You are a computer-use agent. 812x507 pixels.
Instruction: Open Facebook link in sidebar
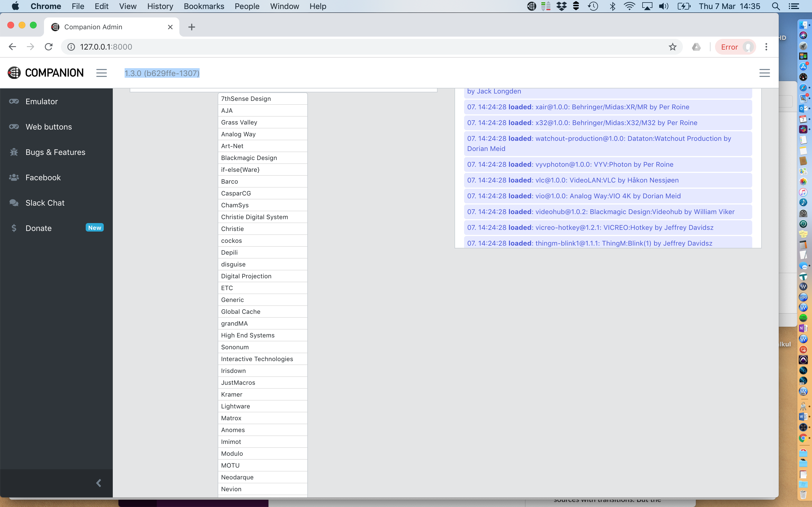43,177
